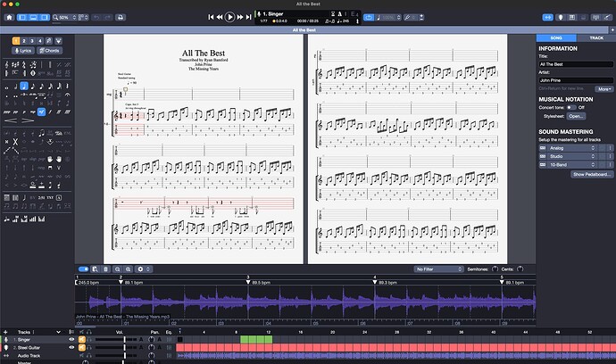Click the Show Pedalboard button
616x364 pixels.
point(590,174)
